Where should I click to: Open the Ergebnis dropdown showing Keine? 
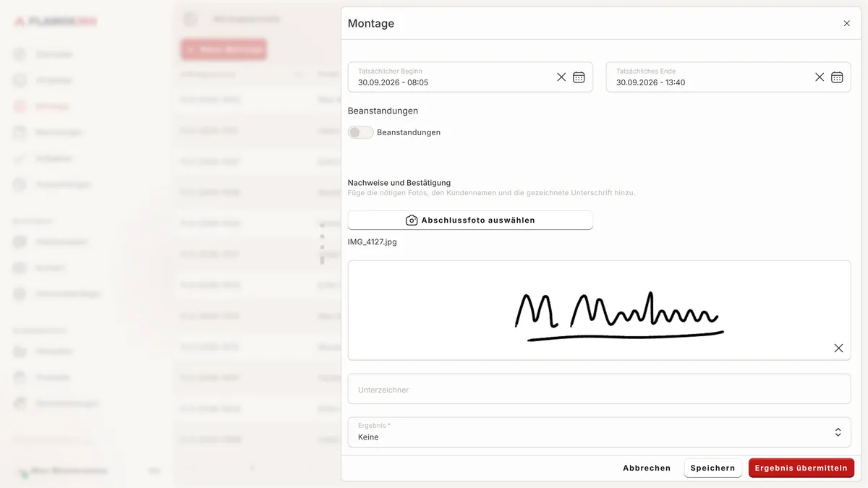pyautogui.click(x=599, y=432)
